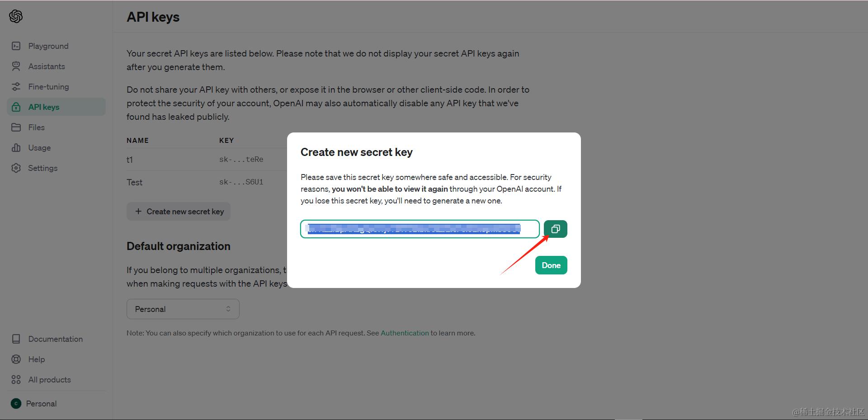Click the Files folder icon
The width and height of the screenshot is (868, 420).
click(x=16, y=127)
